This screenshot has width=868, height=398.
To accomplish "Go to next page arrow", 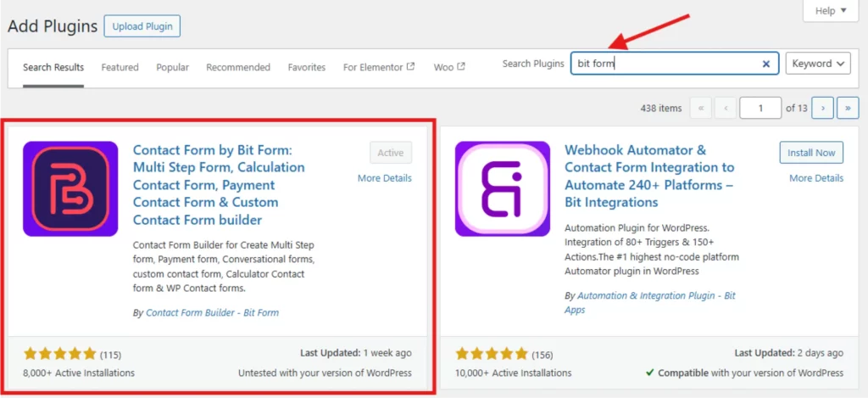I will [822, 108].
